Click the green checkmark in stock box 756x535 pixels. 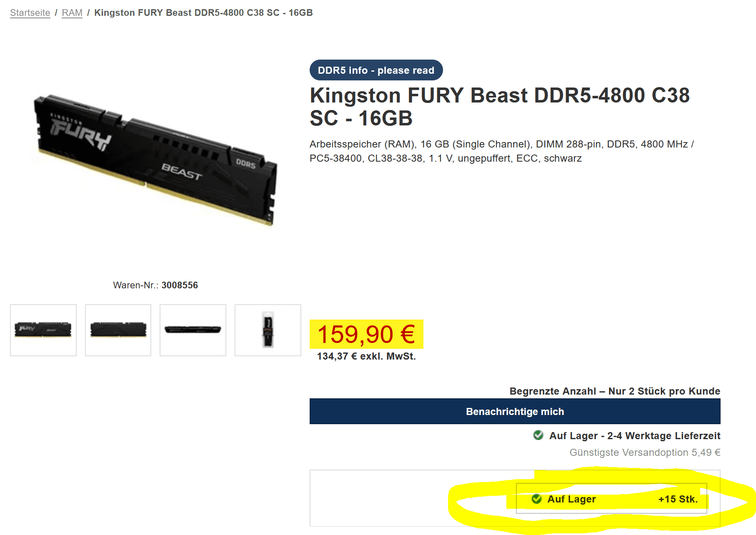tap(536, 499)
